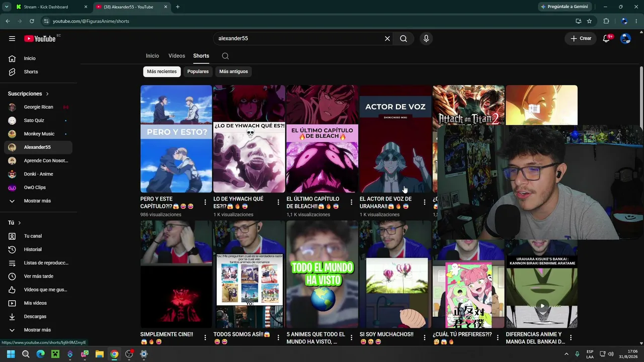644x362 pixels.
Task: Filter shorts by Más antiguos
Action: [x=233, y=71]
